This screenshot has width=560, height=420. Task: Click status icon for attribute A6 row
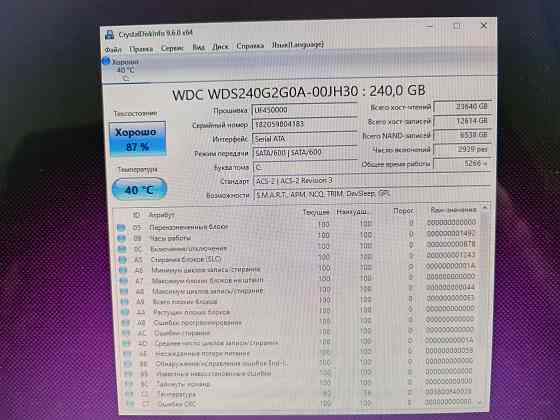point(123,270)
